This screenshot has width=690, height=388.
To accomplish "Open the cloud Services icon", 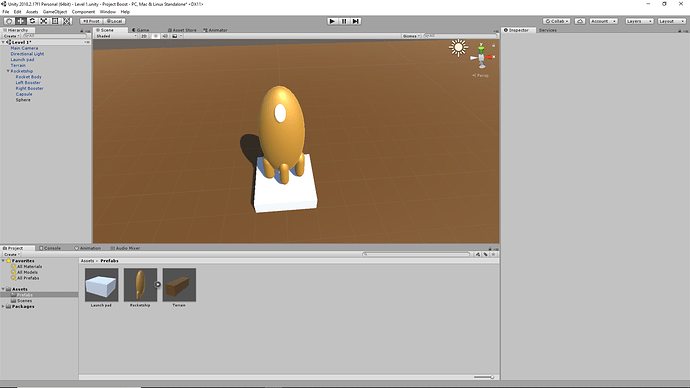I will tap(580, 21).
